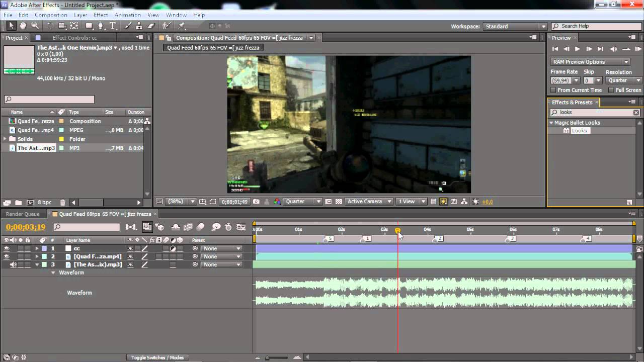Create a new folder in Project panel
The width and height of the screenshot is (644, 362).
(18, 203)
